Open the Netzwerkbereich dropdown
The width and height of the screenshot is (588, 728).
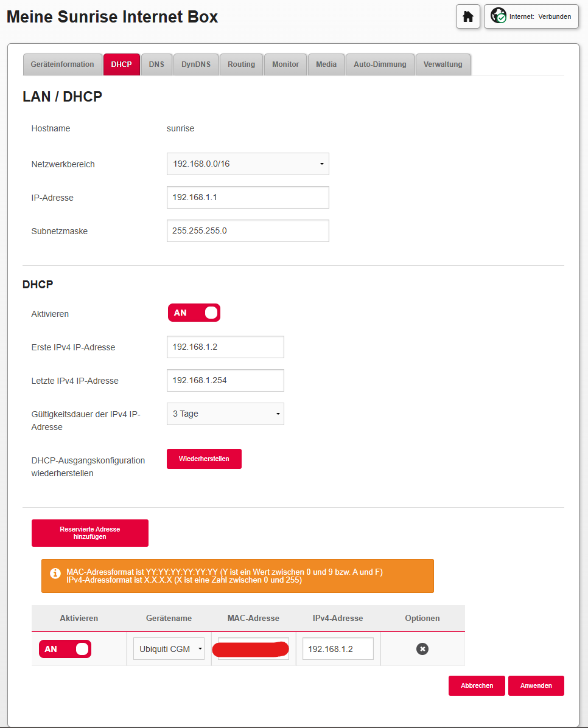[x=248, y=164]
